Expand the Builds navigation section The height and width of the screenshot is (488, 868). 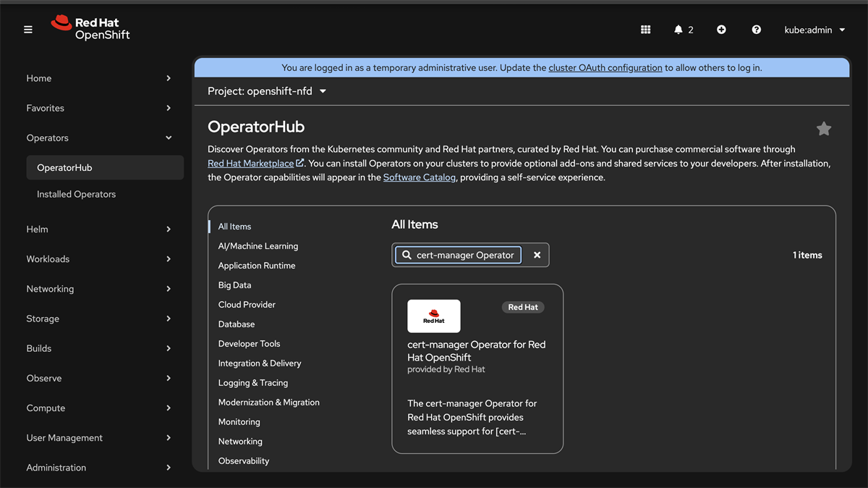point(98,348)
